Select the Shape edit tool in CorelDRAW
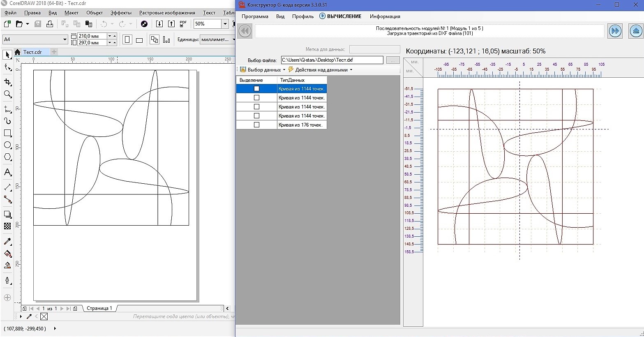 click(7, 67)
